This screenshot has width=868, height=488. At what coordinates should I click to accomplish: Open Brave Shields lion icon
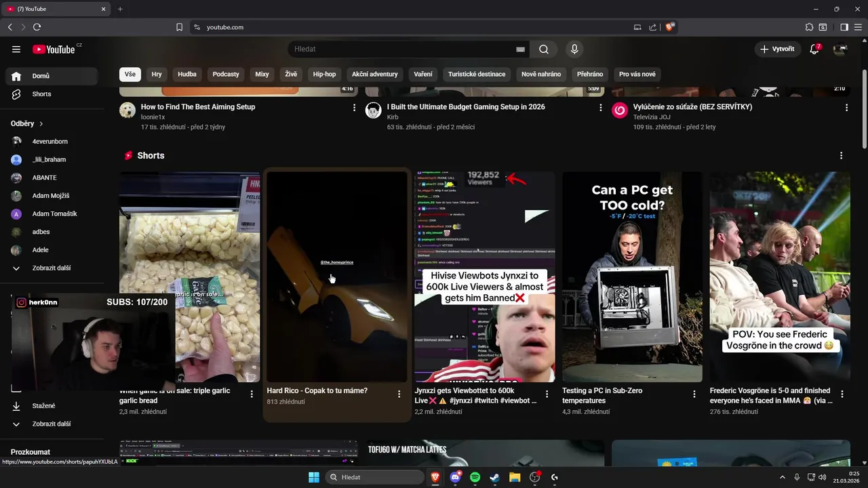(669, 27)
